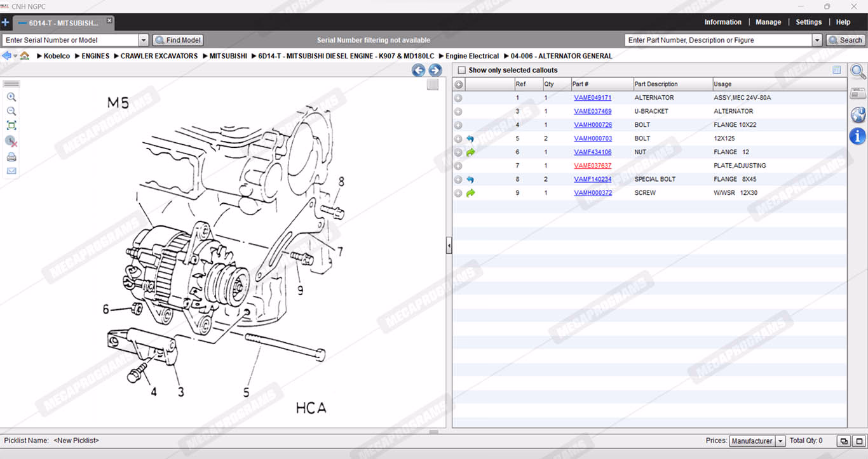Viewport: 868px width, 459px height.
Task: Open part number VAME049171 link
Action: (x=592, y=98)
